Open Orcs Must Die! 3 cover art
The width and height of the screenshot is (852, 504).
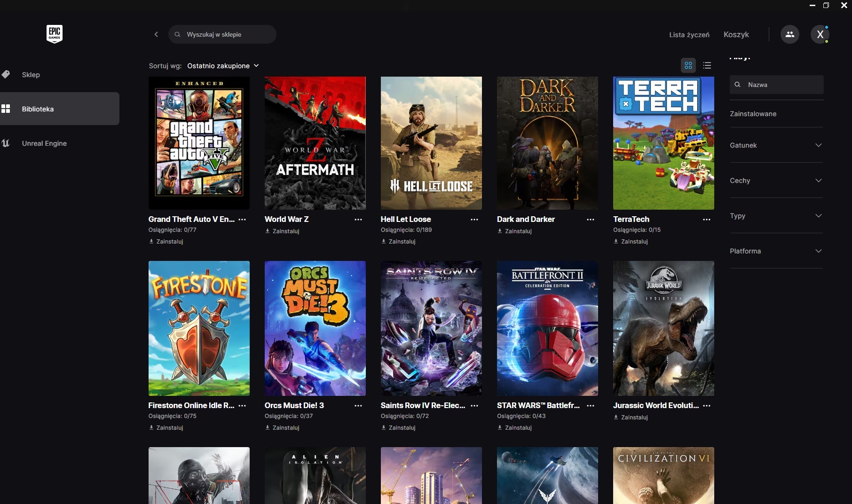[x=315, y=328]
